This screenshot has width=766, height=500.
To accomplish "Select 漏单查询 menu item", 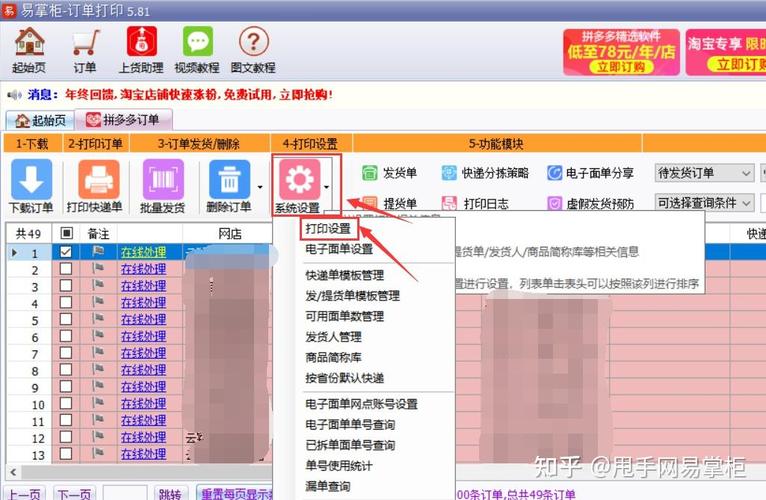I will click(328, 486).
